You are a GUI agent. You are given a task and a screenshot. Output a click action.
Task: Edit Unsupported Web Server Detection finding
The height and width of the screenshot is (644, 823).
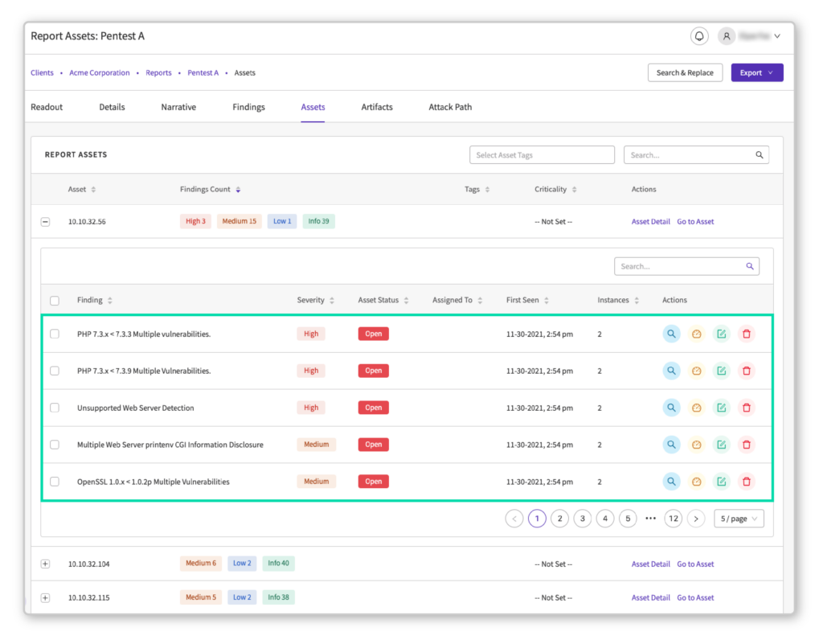[721, 408]
